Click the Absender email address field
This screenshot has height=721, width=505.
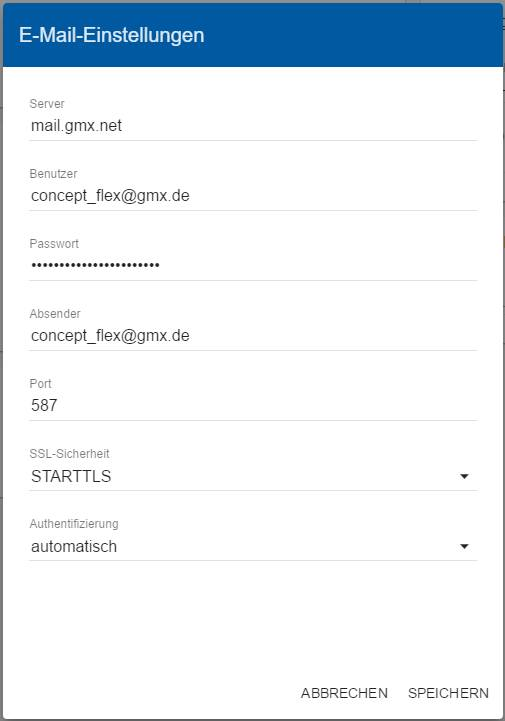pyautogui.click(x=253, y=336)
